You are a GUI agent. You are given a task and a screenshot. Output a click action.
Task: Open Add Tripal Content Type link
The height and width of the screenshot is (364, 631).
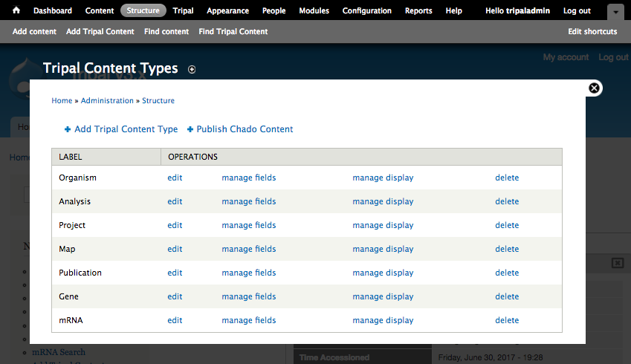(x=126, y=129)
